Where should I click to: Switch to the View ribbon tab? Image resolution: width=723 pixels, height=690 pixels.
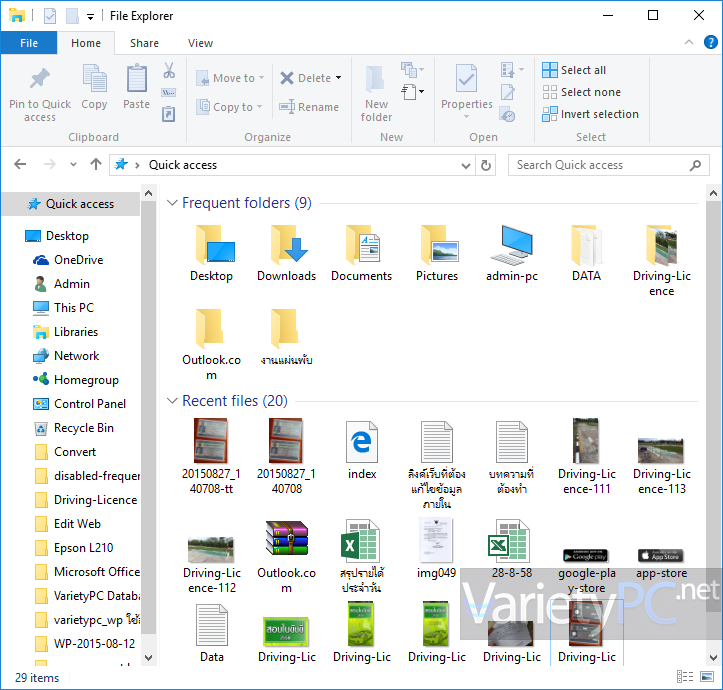(200, 43)
